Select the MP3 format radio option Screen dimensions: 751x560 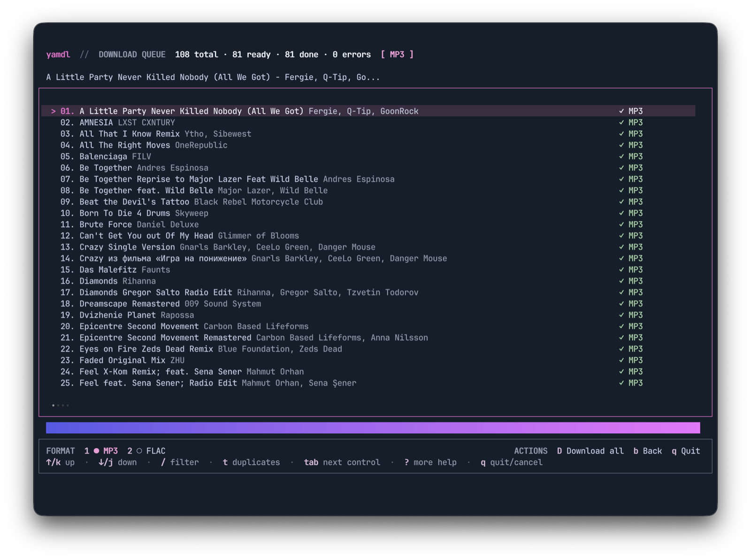pyautogui.click(x=101, y=451)
